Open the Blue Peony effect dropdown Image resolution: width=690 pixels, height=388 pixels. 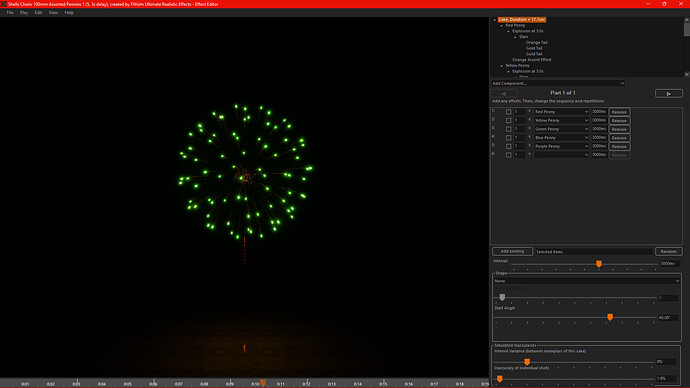[562, 138]
